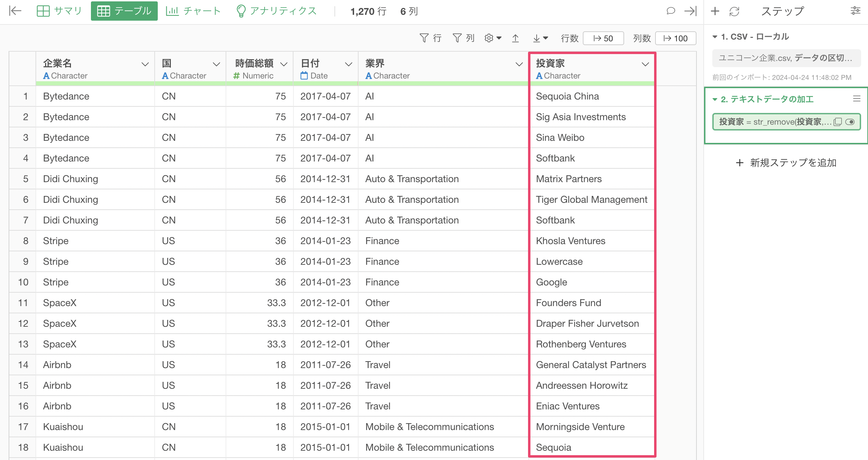Select the Founders Fund cell
868x460 pixels.
tap(591, 303)
